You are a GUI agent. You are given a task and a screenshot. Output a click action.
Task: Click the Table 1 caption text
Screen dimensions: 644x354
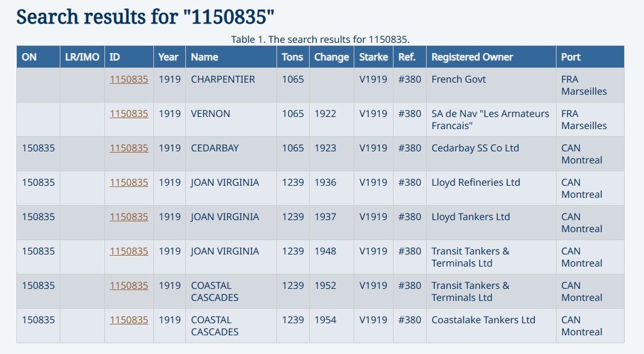(x=320, y=39)
